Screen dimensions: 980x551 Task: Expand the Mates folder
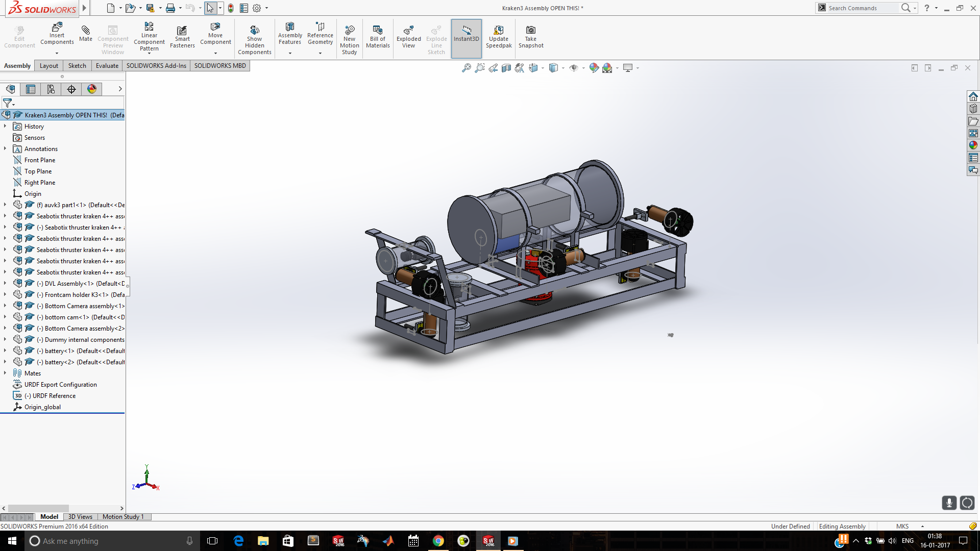click(5, 373)
